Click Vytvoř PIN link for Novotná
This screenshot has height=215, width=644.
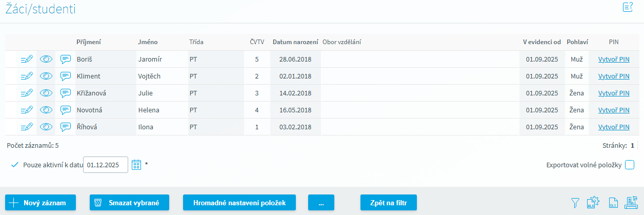coord(614,110)
